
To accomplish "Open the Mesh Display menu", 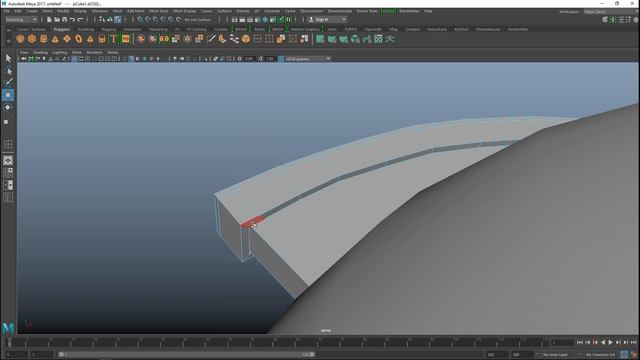I will [x=184, y=11].
